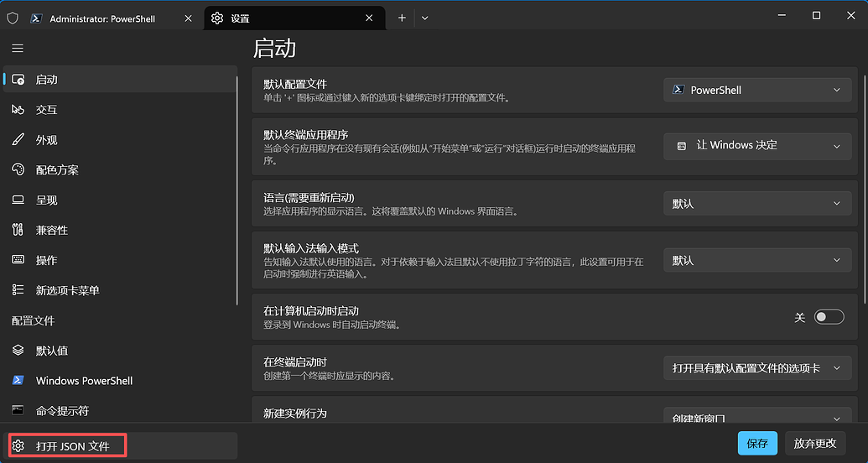Image resolution: width=868 pixels, height=463 pixels.
Task: Click the 操作 keyboard icon
Action: click(18, 260)
